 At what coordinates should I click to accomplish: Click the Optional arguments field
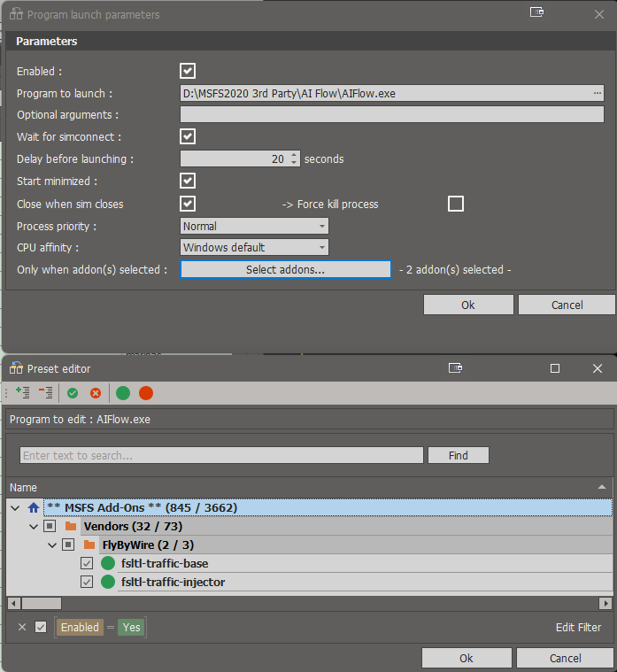(392, 114)
